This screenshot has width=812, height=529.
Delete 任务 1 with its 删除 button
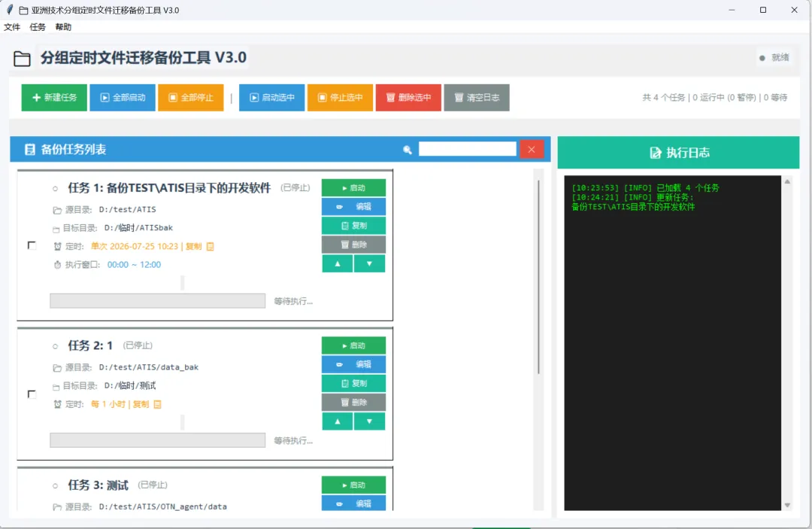353,245
